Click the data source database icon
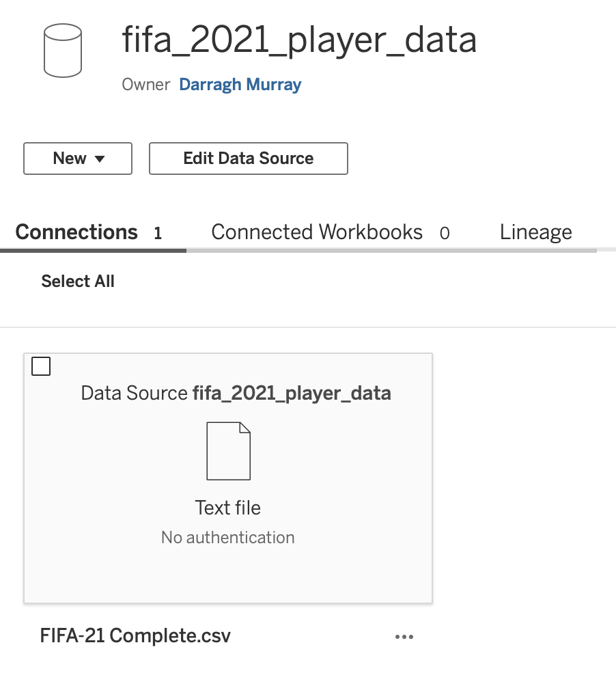 [62, 51]
